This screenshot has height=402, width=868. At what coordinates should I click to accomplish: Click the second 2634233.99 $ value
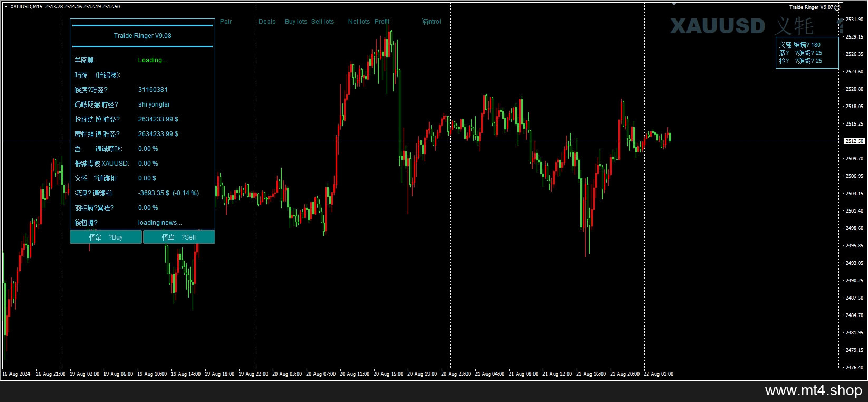[x=158, y=134]
